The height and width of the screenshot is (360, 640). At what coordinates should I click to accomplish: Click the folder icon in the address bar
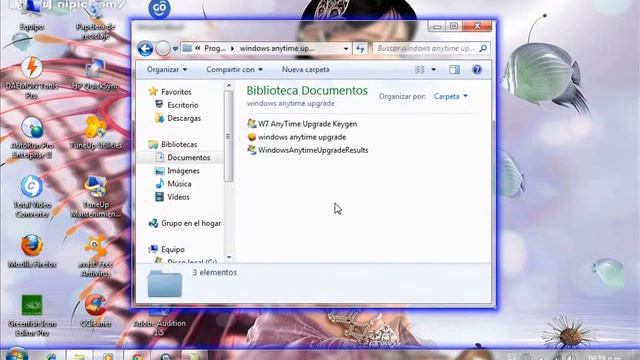tap(187, 49)
